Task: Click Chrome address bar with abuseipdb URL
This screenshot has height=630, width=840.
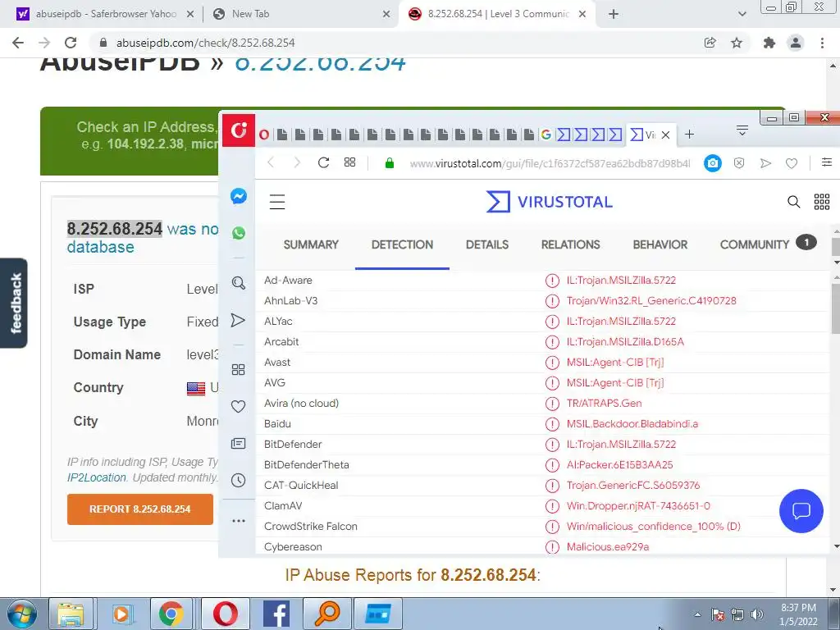Action: (x=396, y=43)
